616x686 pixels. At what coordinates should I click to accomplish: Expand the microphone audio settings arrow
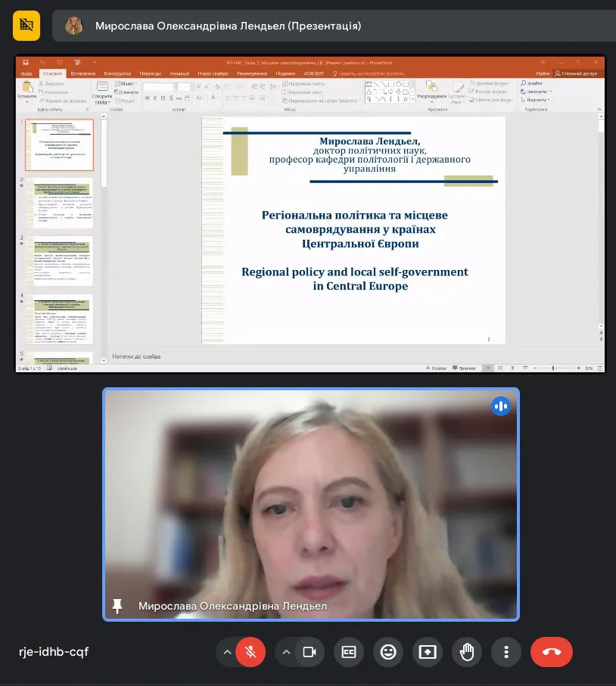coord(226,652)
